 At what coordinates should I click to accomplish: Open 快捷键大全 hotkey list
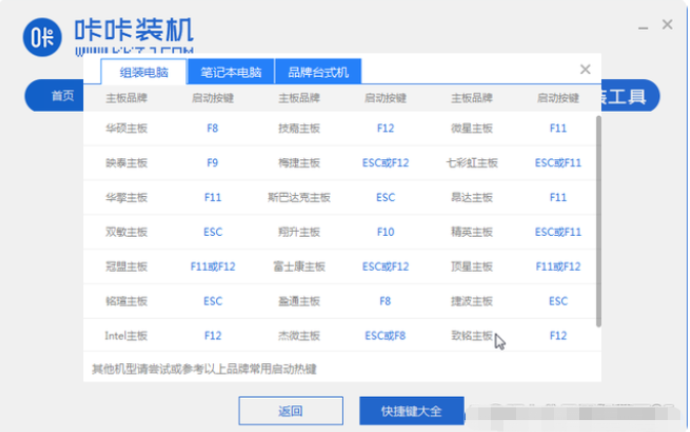click(x=409, y=410)
